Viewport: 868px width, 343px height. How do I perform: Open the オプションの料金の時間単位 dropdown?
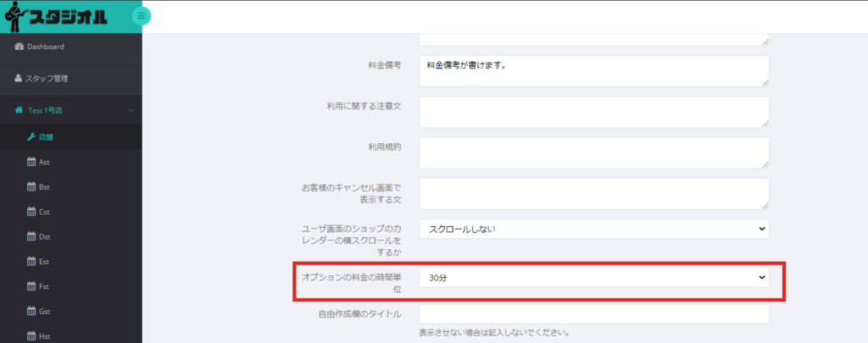point(593,278)
